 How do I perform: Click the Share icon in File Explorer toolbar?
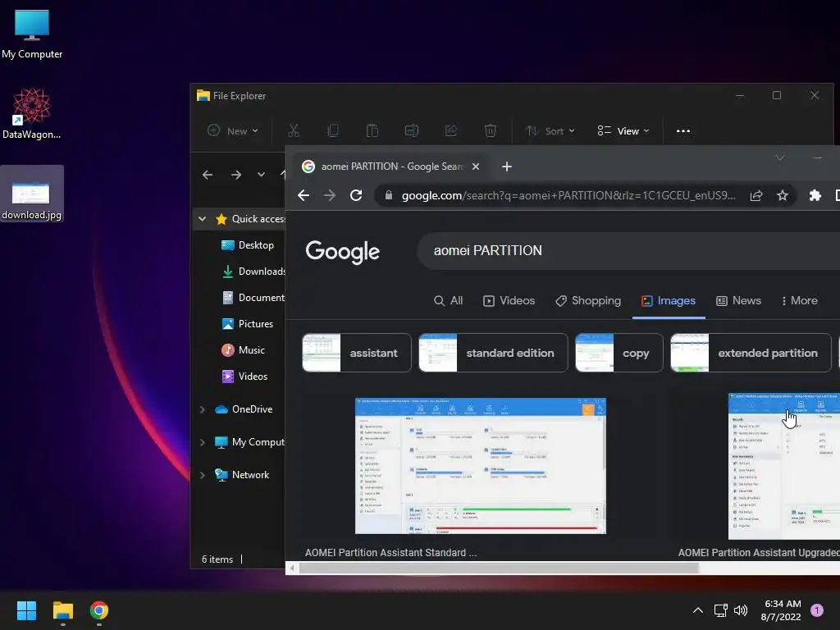pos(450,130)
